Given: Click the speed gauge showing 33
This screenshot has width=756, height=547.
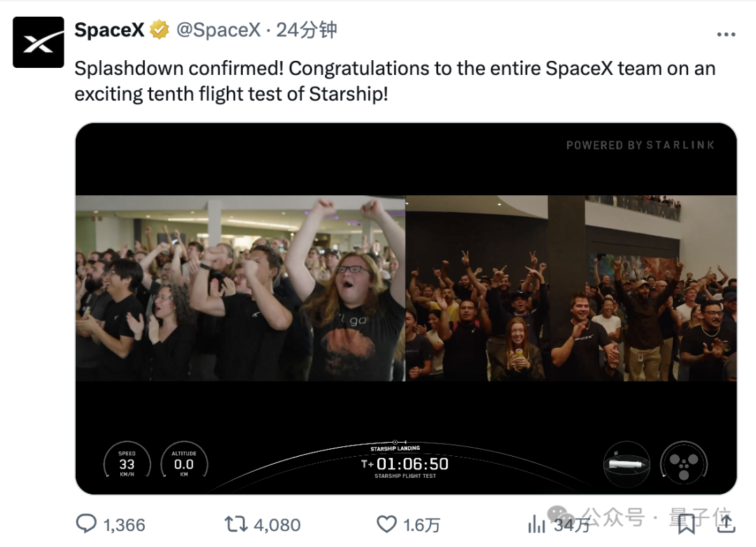Looking at the screenshot, I should [127, 463].
